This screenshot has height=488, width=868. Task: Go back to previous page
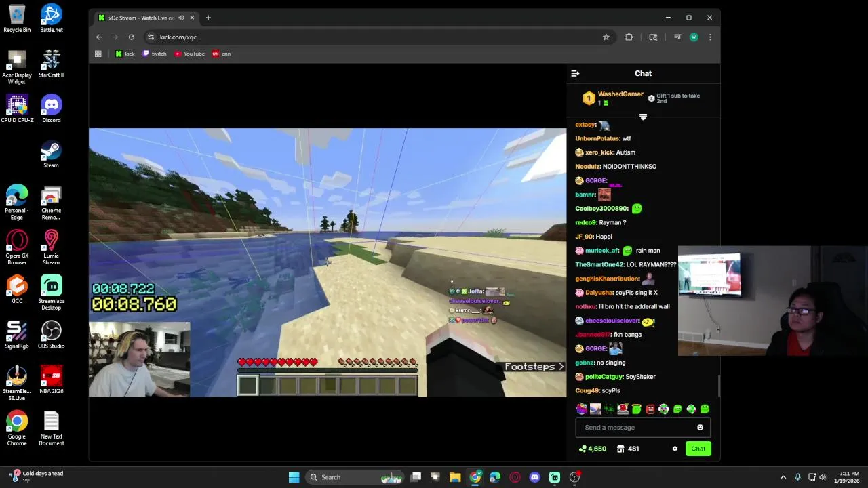pyautogui.click(x=99, y=37)
